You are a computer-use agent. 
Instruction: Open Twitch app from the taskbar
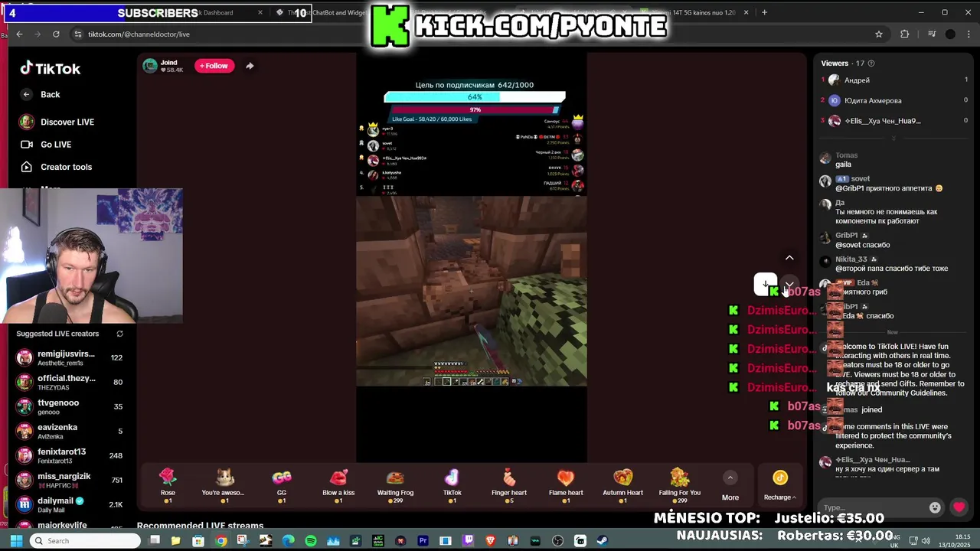(x=468, y=541)
